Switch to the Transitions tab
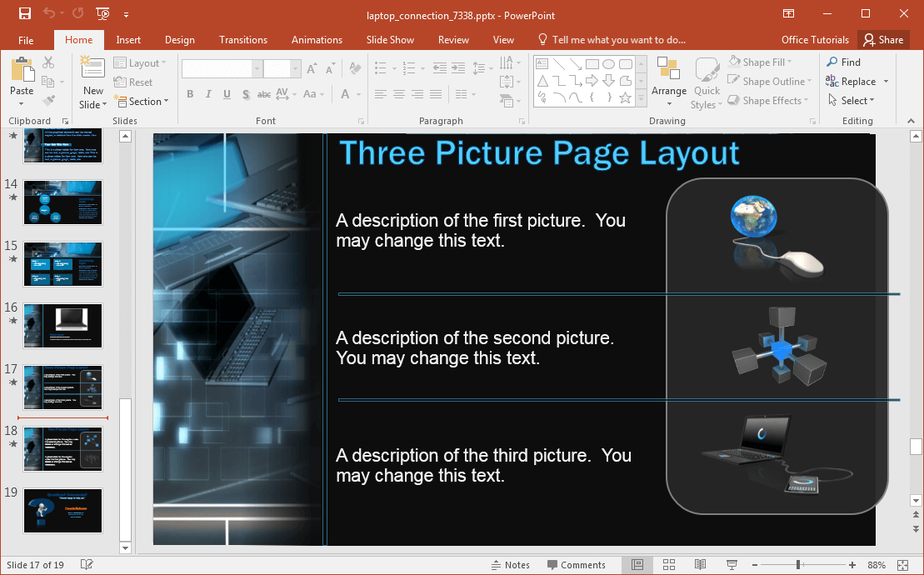Screen dimensions: 924x575 (243, 40)
